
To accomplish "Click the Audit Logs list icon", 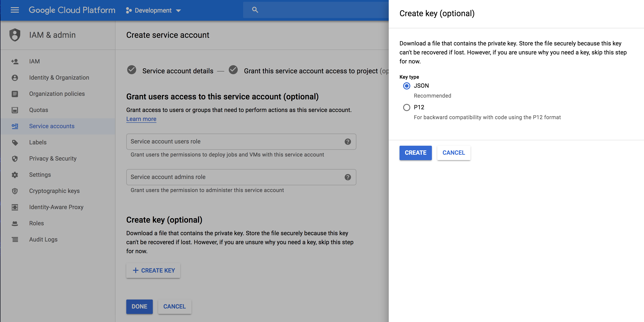I will pos(15,239).
